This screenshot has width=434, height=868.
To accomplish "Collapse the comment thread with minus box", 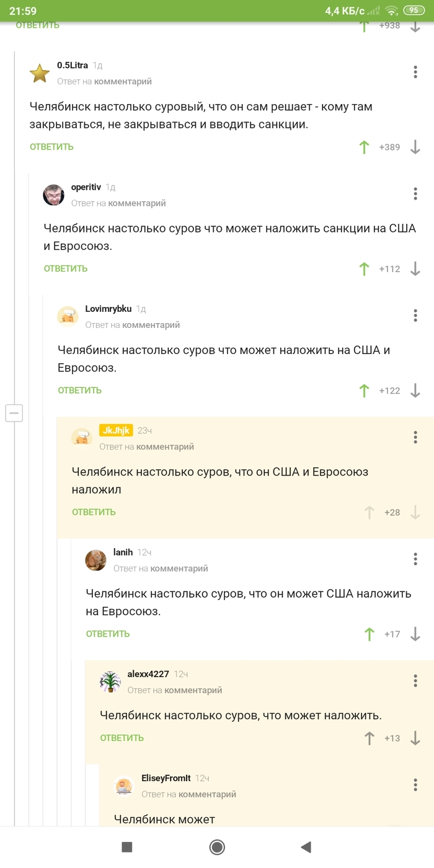I will [x=14, y=413].
